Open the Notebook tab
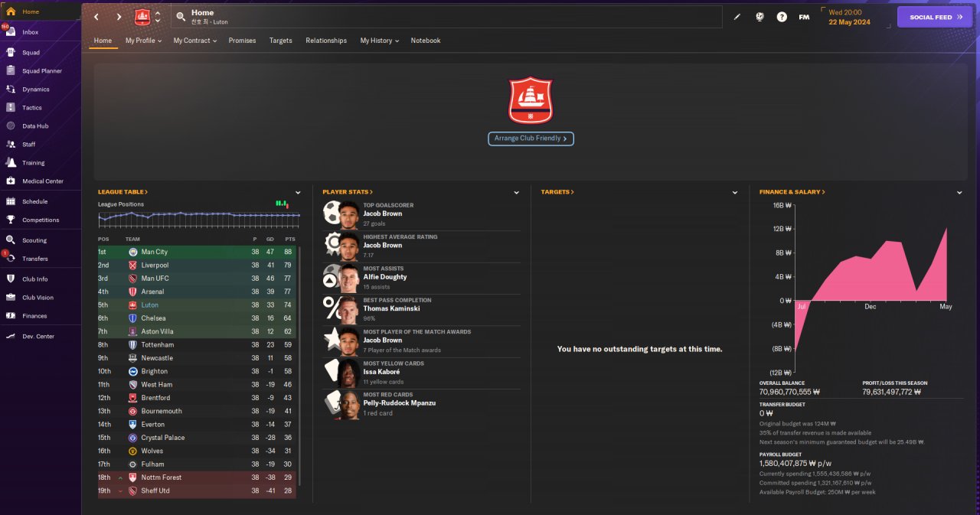980x515 pixels. (426, 41)
